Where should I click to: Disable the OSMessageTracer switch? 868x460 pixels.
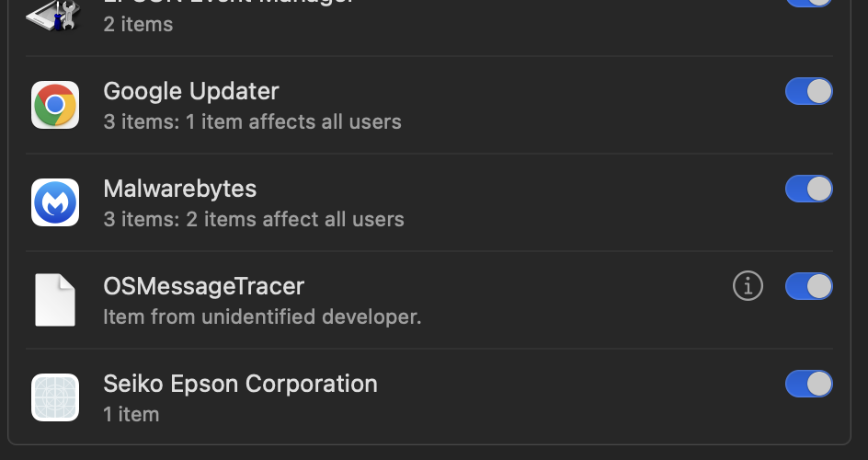[x=808, y=286]
